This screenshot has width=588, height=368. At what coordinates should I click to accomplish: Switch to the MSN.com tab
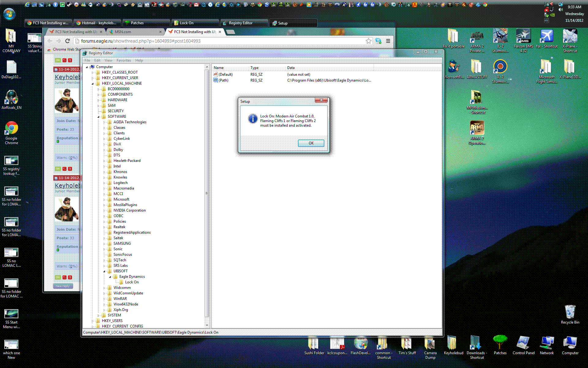pyautogui.click(x=135, y=32)
